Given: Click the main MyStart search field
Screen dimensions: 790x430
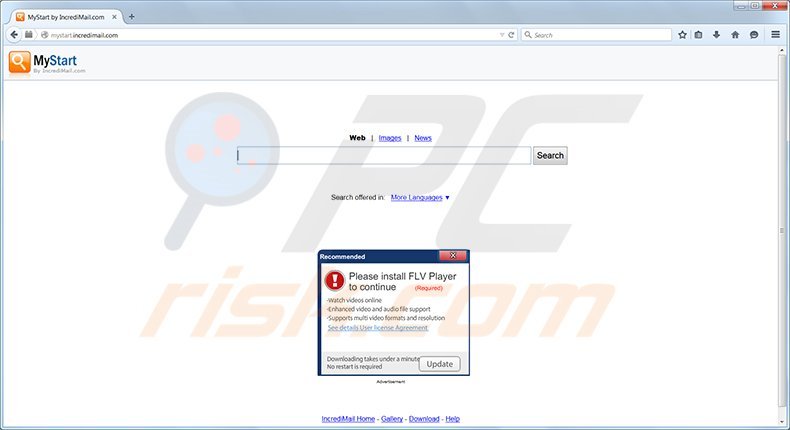Looking at the screenshot, I should coord(384,155).
